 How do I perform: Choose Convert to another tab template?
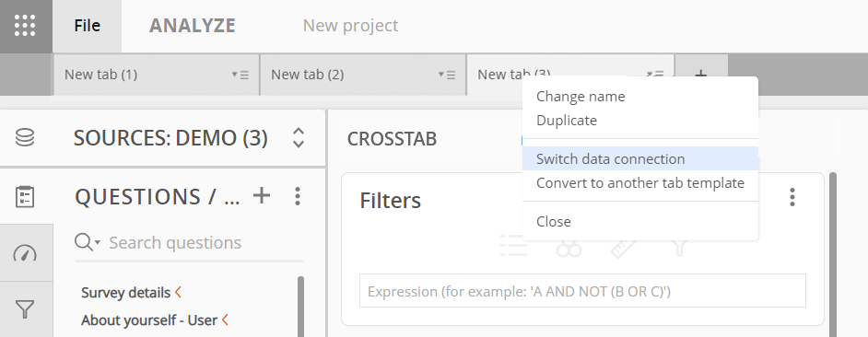click(639, 182)
